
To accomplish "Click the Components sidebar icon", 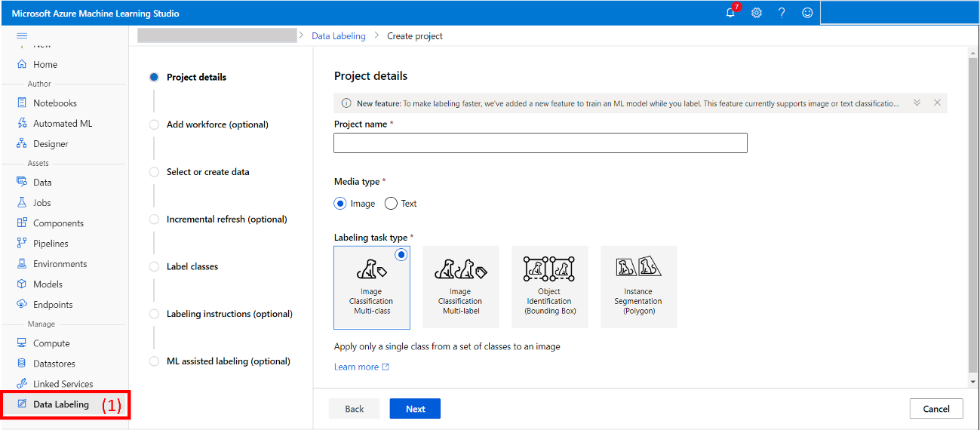I will click(x=22, y=223).
